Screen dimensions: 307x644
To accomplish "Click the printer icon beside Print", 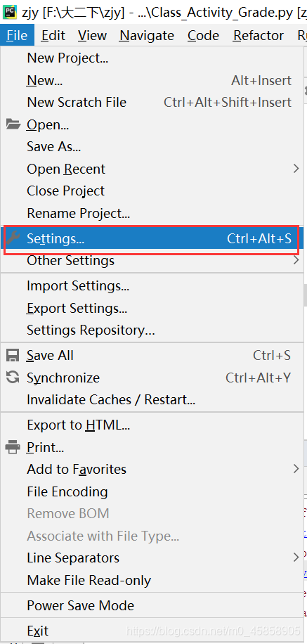I will click(13, 447).
